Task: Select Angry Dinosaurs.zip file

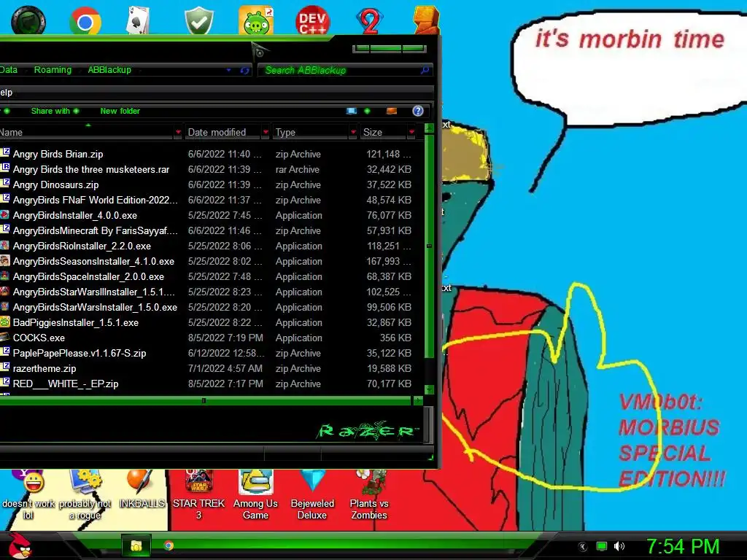Action: point(55,184)
